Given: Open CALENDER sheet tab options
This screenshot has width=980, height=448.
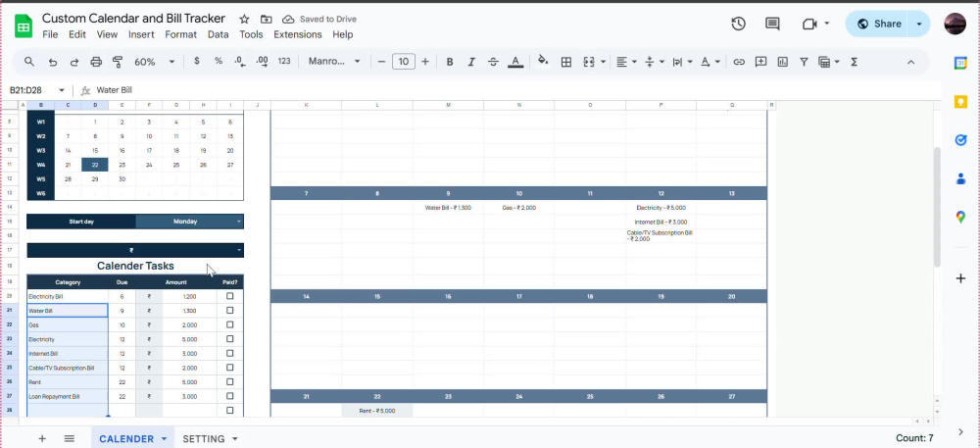Looking at the screenshot, I should [x=164, y=438].
